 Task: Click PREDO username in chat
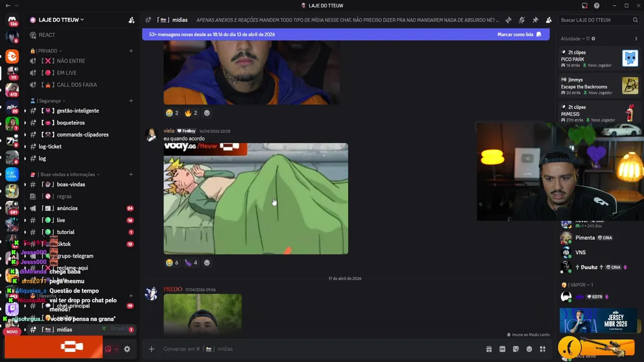click(x=173, y=290)
